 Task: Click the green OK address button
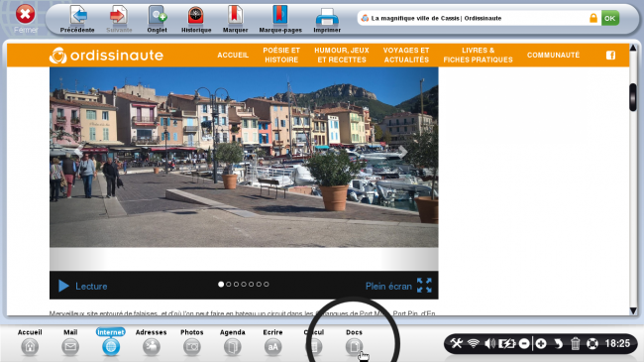click(x=610, y=18)
